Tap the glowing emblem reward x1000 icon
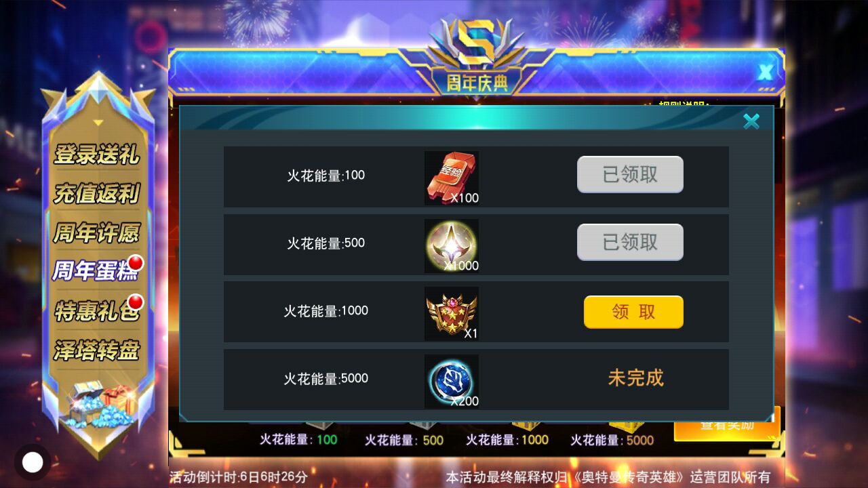 tap(452, 245)
